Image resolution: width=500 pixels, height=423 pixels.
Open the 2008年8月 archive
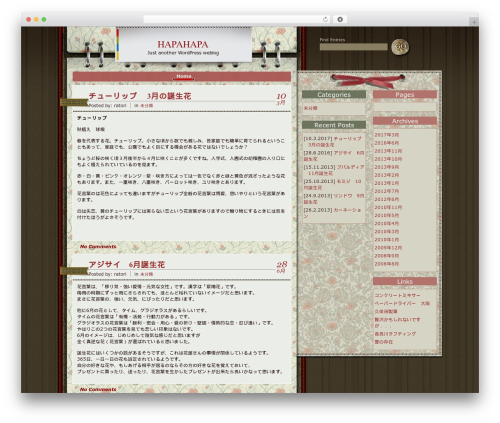coord(387,264)
